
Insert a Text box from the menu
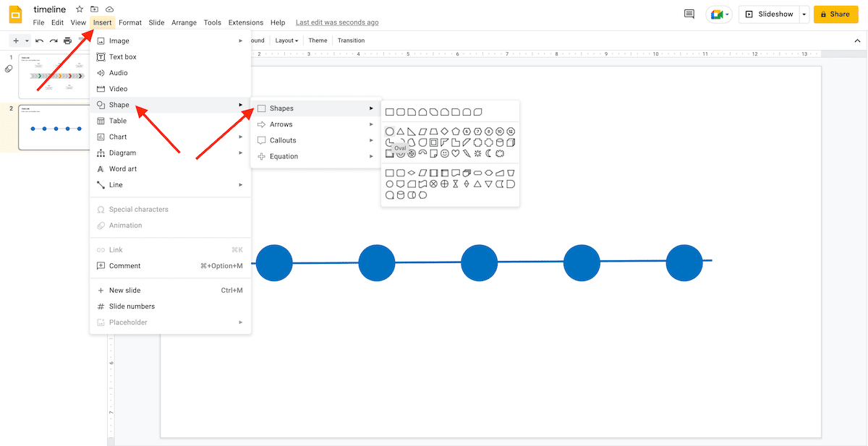click(x=171, y=56)
